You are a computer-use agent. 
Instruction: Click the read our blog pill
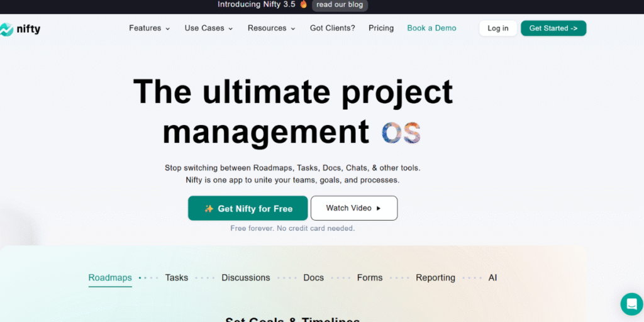(340, 5)
